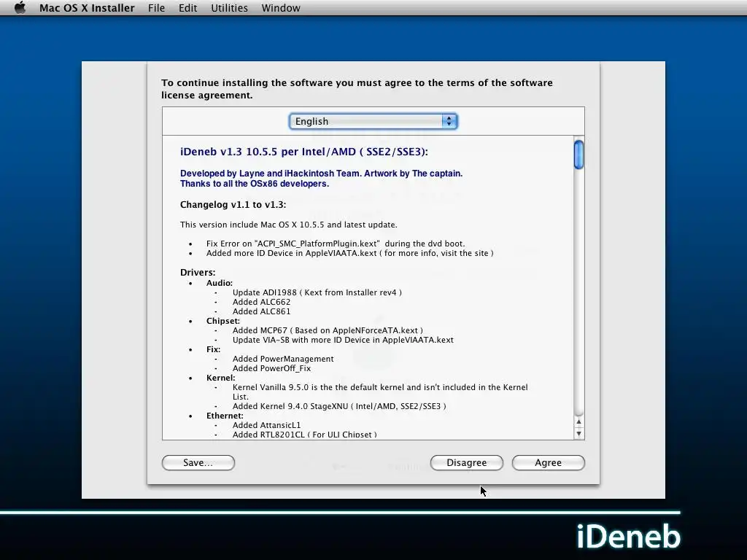Open the Utilities menu

[229, 8]
